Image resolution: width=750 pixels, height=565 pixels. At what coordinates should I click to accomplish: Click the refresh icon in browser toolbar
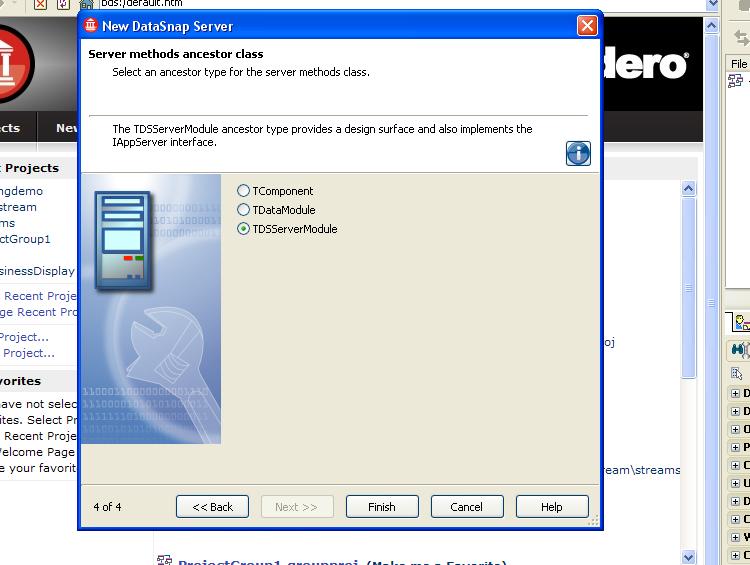point(62,4)
